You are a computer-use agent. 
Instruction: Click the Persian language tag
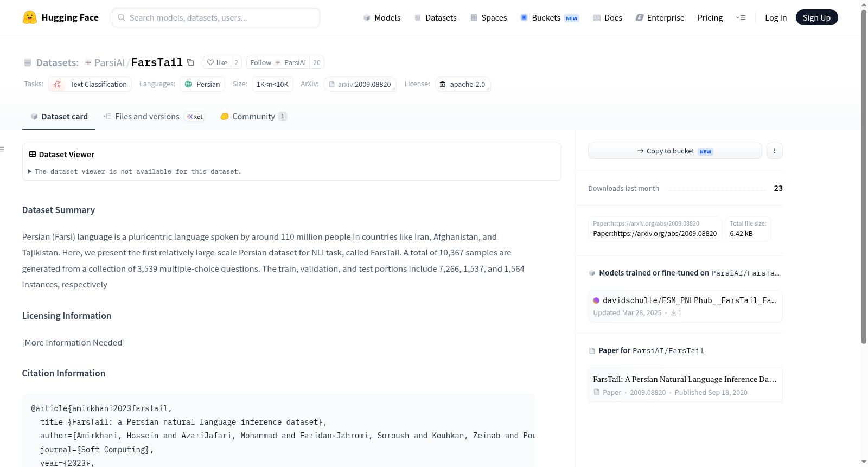click(202, 84)
